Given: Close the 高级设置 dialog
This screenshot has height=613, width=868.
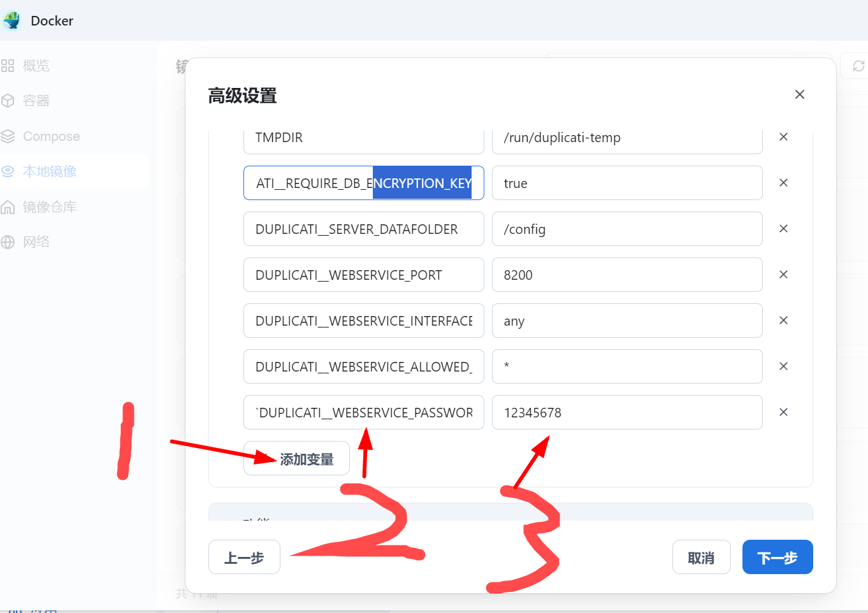Looking at the screenshot, I should pyautogui.click(x=799, y=94).
